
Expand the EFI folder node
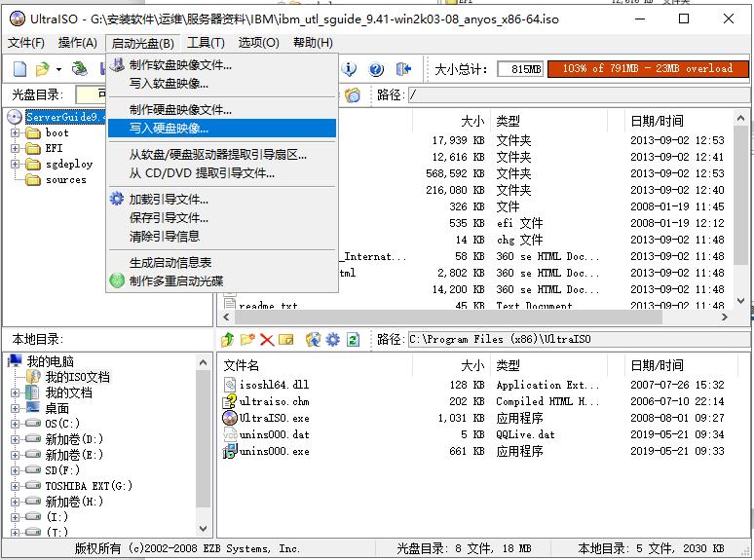(15, 149)
